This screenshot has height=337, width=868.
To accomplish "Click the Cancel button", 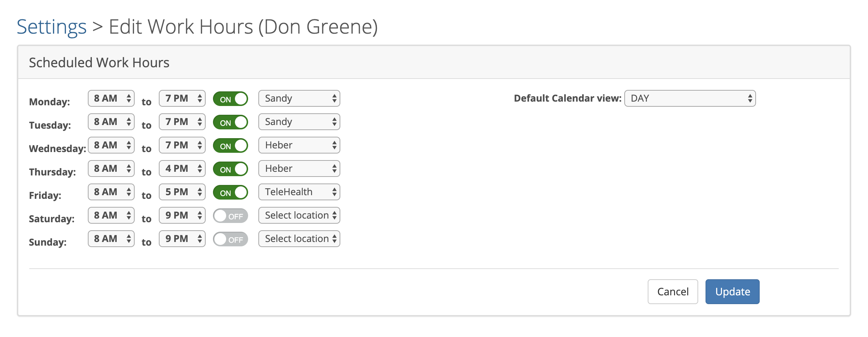I will (x=673, y=292).
